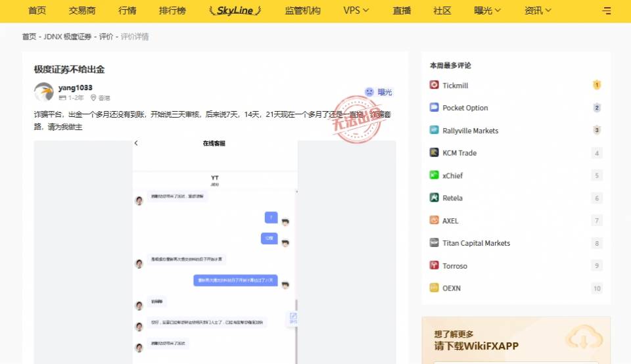Click the rank 3 badge beside Rallyville Markets

597,130
